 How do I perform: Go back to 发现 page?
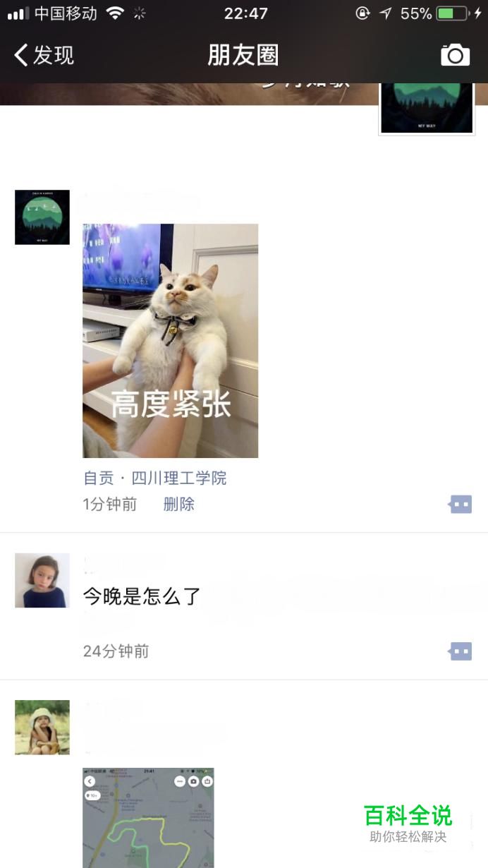44,55
